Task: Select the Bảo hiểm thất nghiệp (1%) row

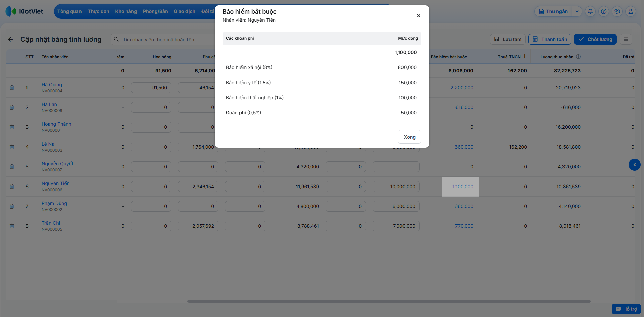Action: pos(322,98)
